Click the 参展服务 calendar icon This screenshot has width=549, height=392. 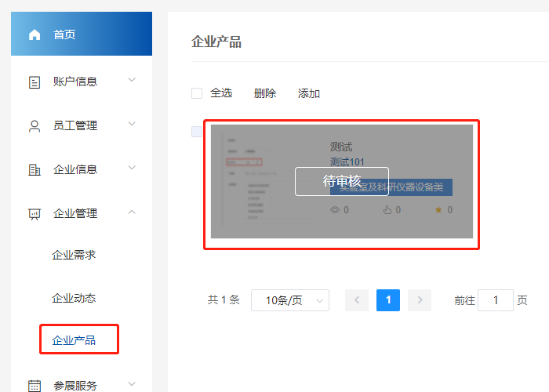[x=34, y=386]
